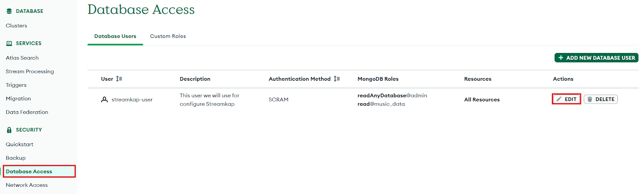
Task: Switch to the Custom Roles tab
Action: [168, 36]
